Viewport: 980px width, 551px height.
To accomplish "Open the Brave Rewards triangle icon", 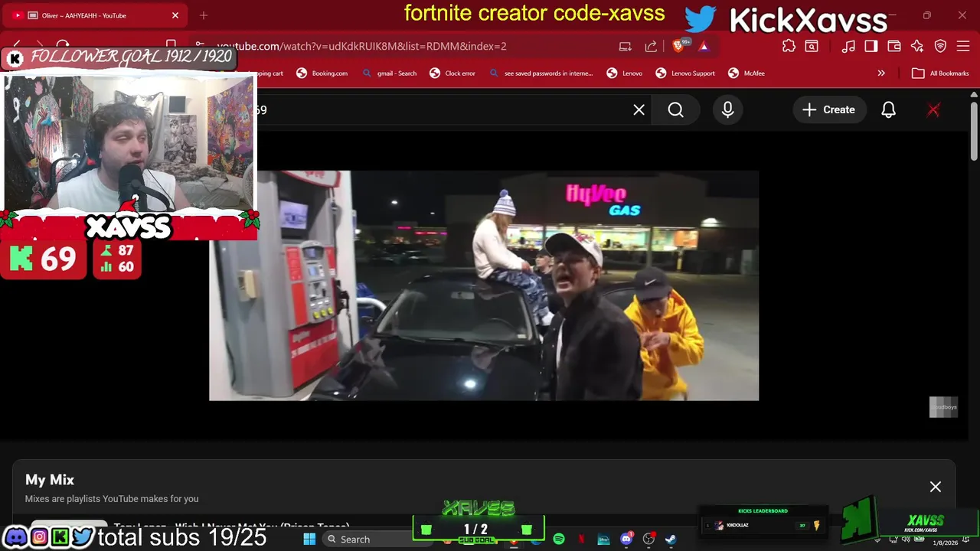I will pos(704,46).
